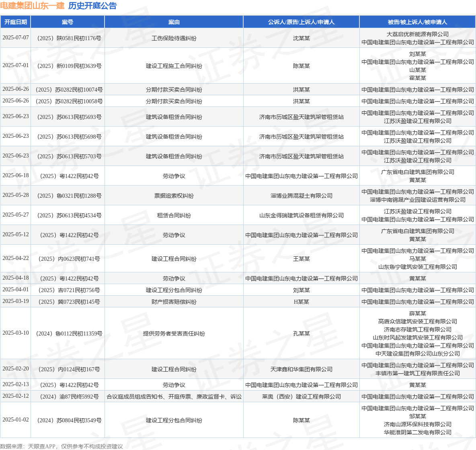
Task: Click the 合议庭成员组成告知书 cause cell
Action: click(x=174, y=397)
